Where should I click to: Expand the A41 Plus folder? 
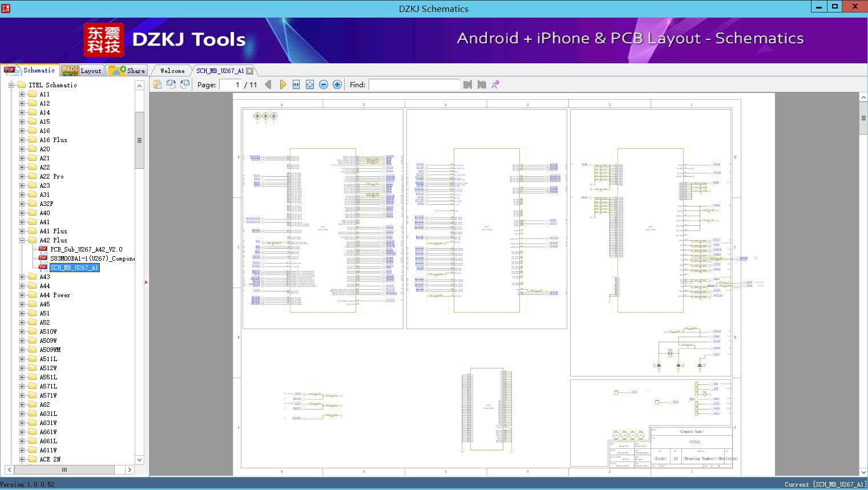pos(22,231)
